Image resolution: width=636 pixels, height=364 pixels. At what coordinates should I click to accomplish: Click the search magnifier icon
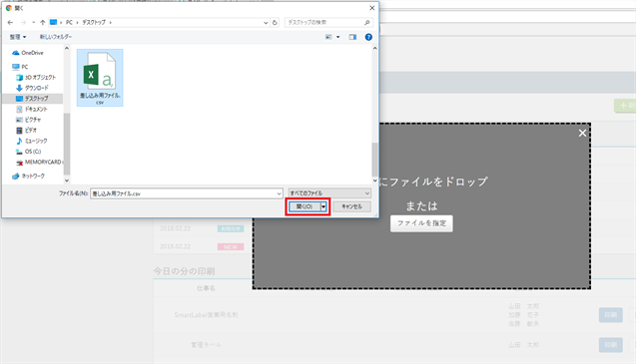tap(366, 22)
